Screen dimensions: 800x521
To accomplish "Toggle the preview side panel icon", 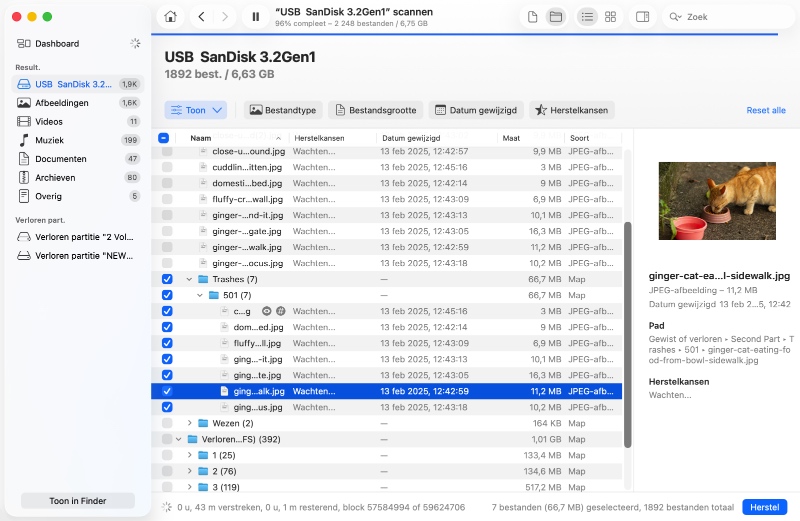I will (642, 17).
